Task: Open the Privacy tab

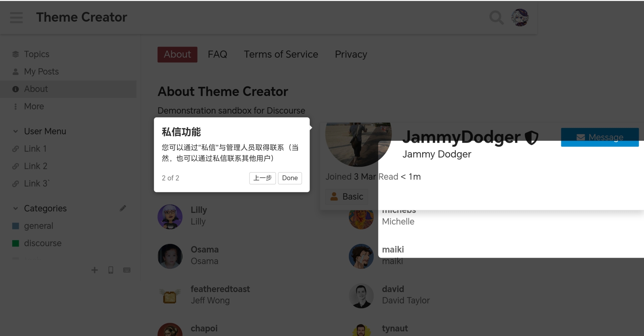Action: pyautogui.click(x=351, y=54)
